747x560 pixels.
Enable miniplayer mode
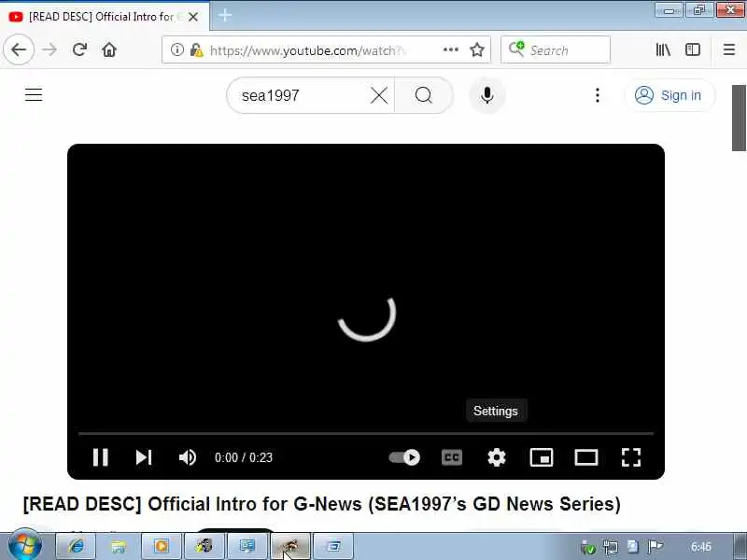point(542,457)
